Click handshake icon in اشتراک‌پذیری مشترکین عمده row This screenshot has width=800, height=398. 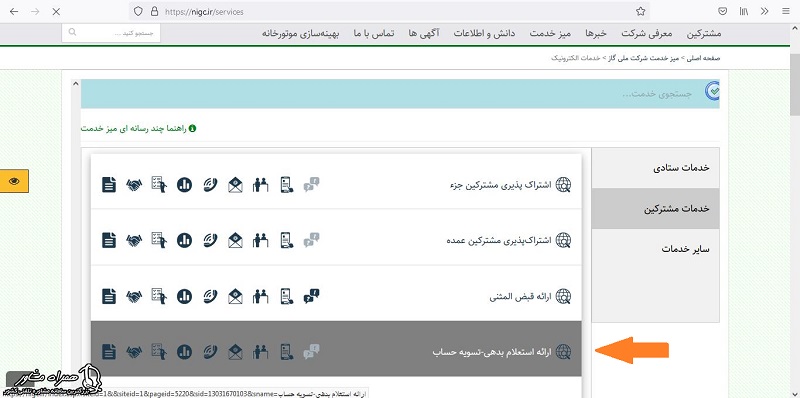[x=134, y=240]
